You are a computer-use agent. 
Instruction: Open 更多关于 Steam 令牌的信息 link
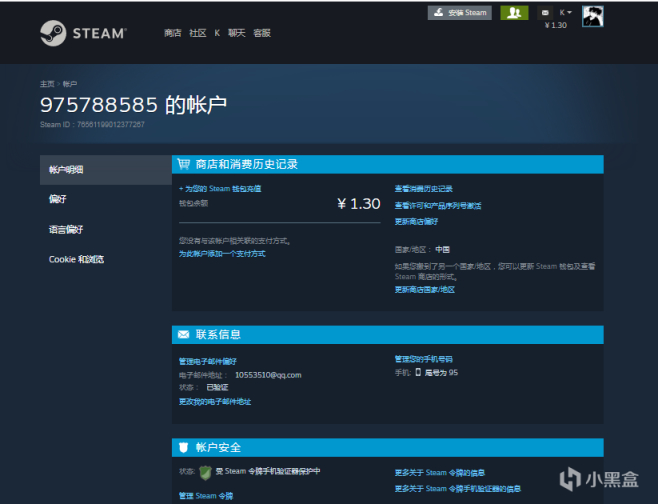pyautogui.click(x=439, y=473)
